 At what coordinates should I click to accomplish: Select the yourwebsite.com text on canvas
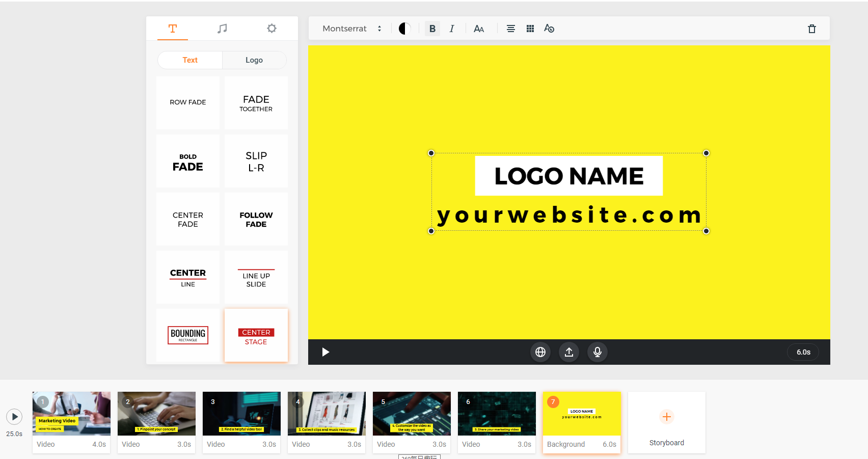pyautogui.click(x=569, y=214)
